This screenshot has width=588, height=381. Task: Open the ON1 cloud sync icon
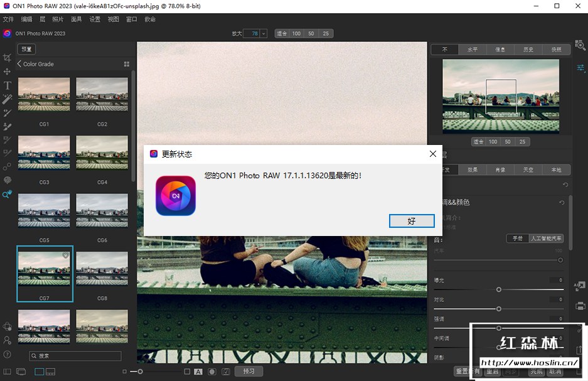coord(7,326)
